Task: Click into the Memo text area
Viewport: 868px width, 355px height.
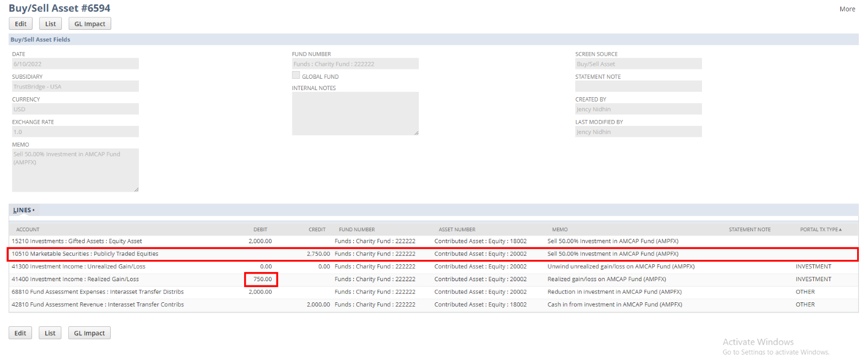Action: [75, 170]
